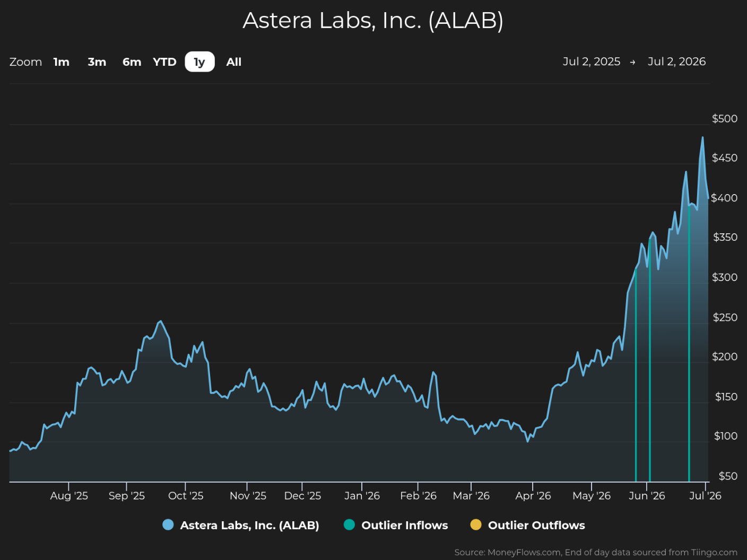The width and height of the screenshot is (747, 560).
Task: Click the Oct '25 x-axis label
Action: pos(186,496)
